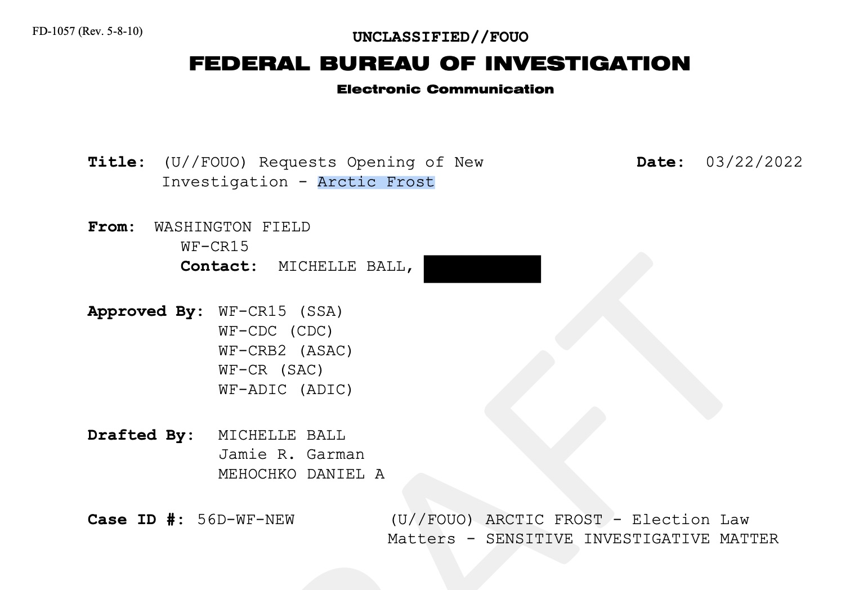Click the case ID 56D-WF-NEW

tap(245, 520)
